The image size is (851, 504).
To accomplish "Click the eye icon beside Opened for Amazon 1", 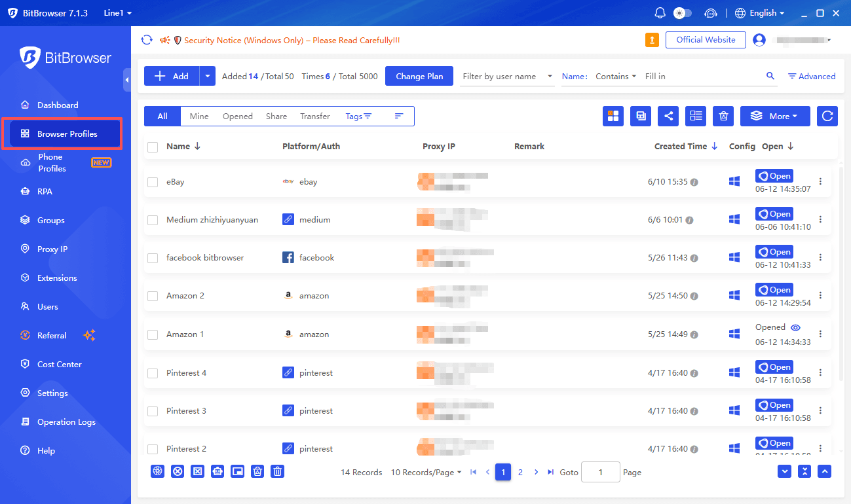I will (x=795, y=327).
